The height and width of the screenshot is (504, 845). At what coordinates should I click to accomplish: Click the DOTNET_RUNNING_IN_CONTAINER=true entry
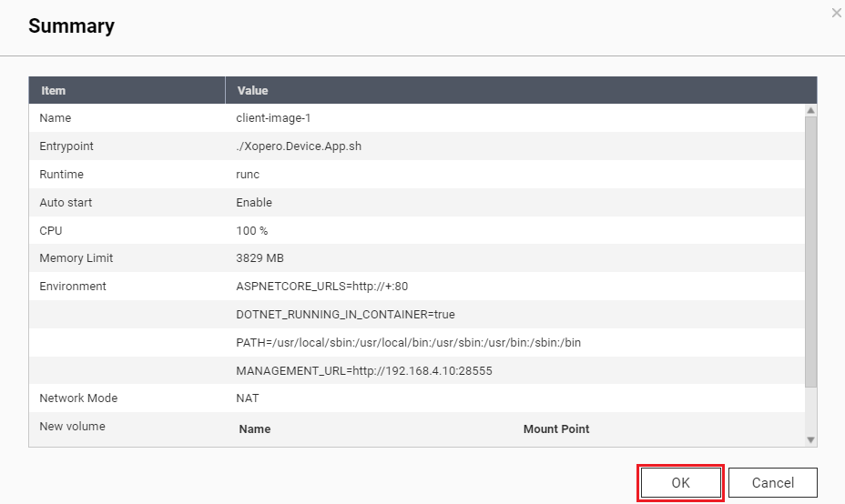tap(345, 315)
